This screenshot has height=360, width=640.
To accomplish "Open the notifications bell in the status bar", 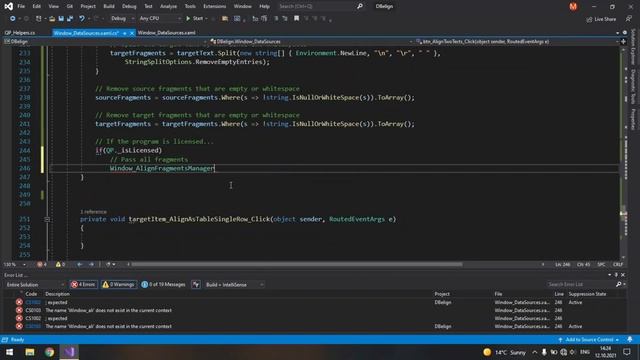I will click(630, 340).
